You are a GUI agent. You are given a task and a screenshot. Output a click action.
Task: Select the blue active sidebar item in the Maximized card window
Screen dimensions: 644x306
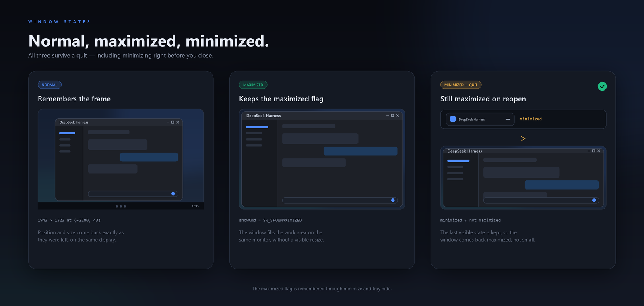coord(257,127)
